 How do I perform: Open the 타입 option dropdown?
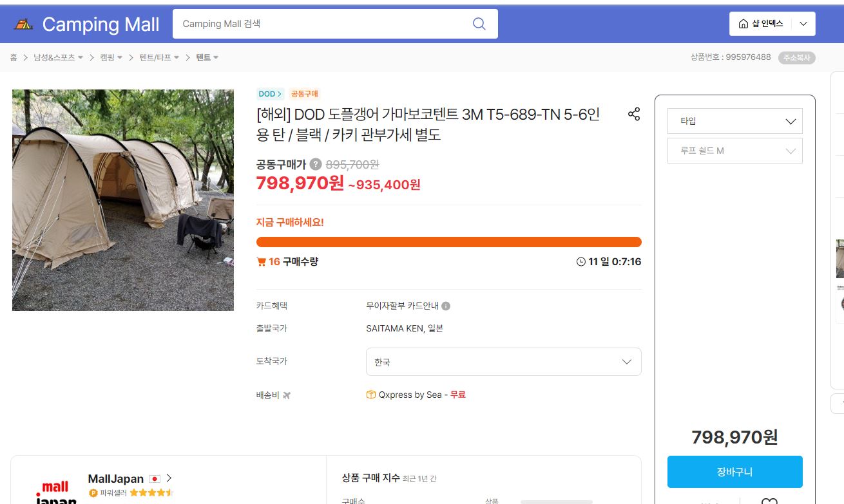click(735, 121)
